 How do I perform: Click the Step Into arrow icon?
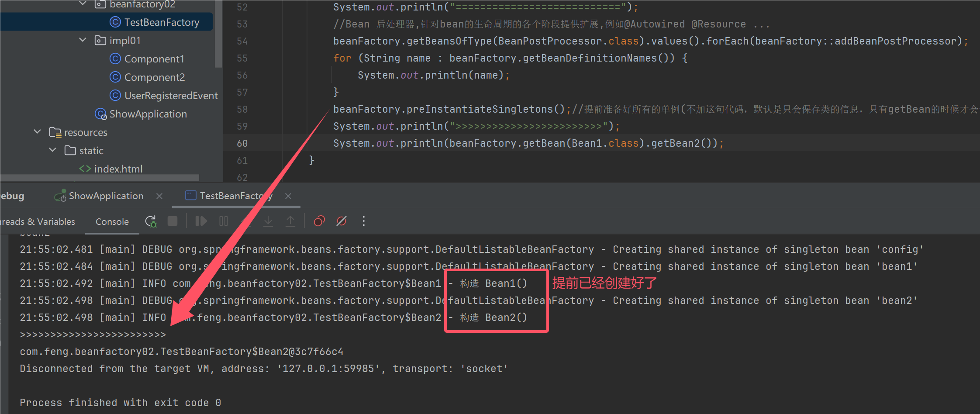(268, 221)
